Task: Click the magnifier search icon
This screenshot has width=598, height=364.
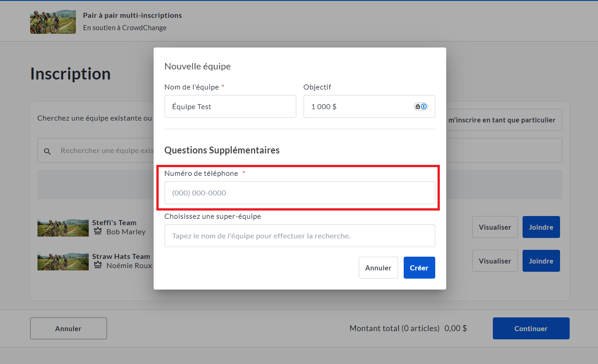Action: [48, 151]
